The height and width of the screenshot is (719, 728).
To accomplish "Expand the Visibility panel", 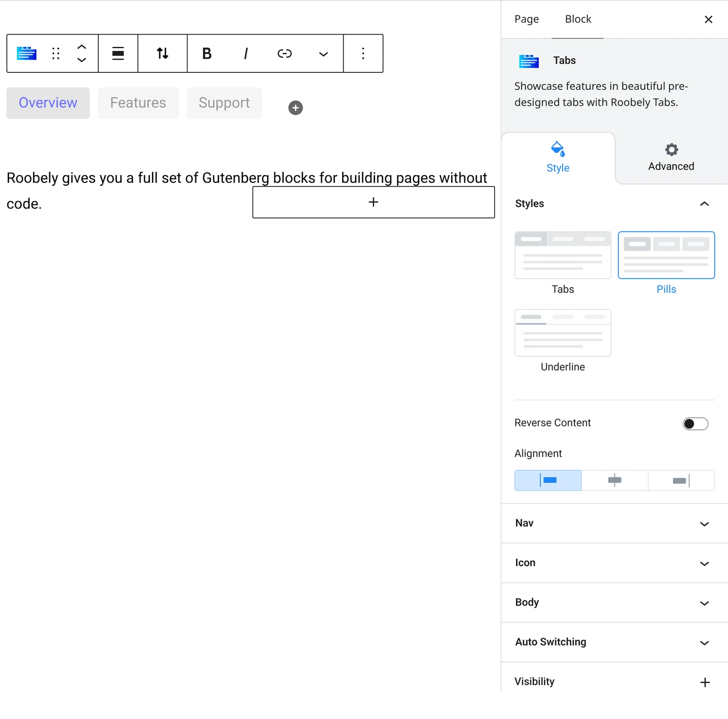I will 614,682.
